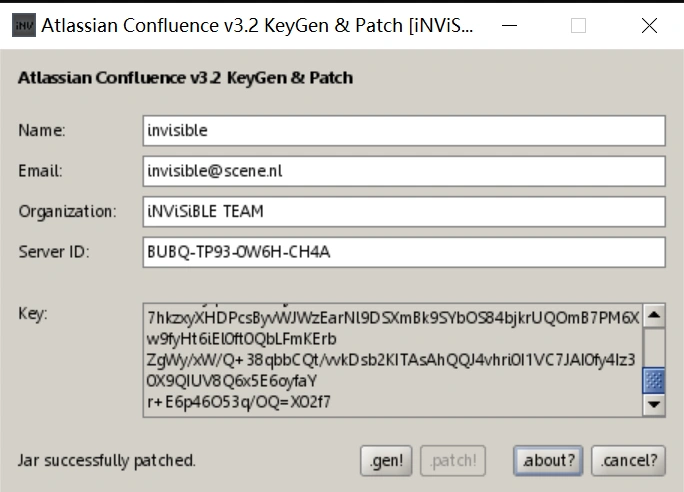Click into the Email text field
This screenshot has height=492, width=684.
[x=404, y=171]
